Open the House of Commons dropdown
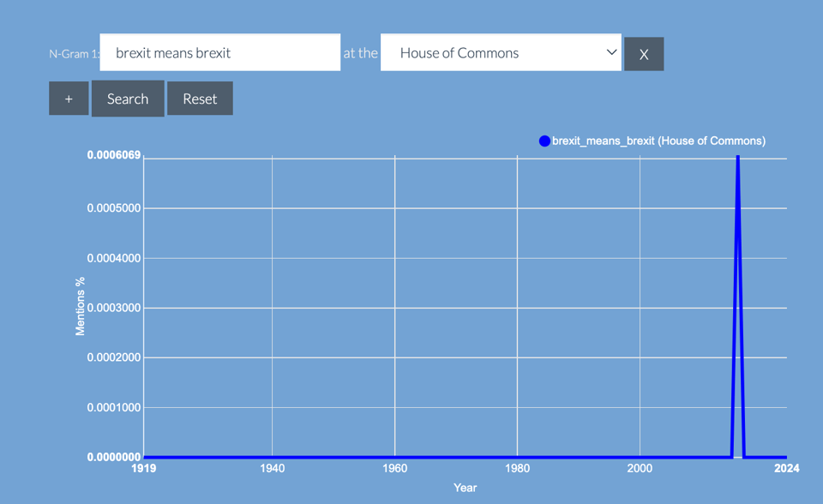This screenshot has height=504, width=823. tap(500, 52)
